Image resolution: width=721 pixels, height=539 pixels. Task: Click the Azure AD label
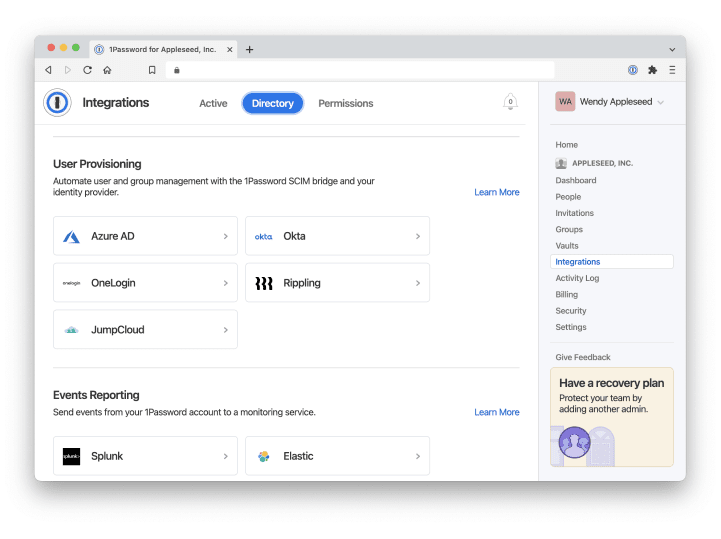pos(113,236)
